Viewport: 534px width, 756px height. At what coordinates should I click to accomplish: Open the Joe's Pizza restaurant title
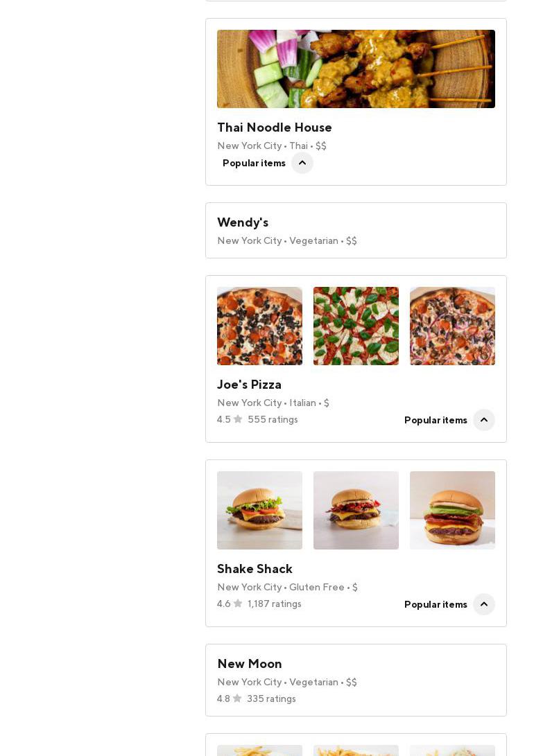[x=249, y=385]
